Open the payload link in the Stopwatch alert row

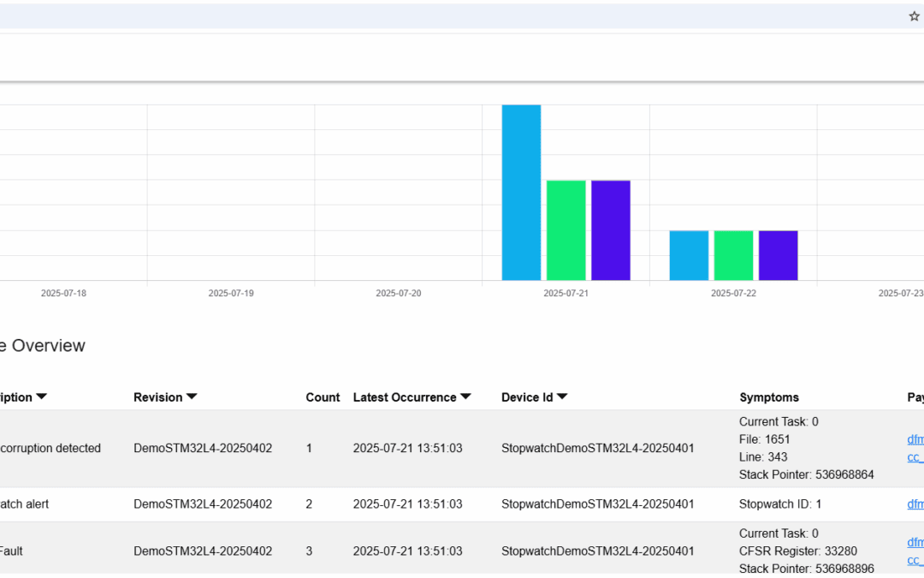point(915,504)
